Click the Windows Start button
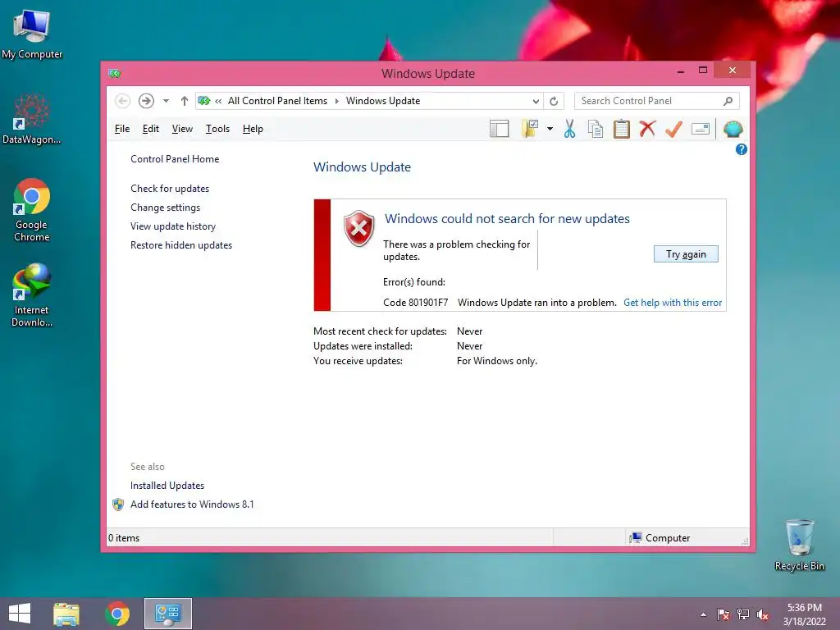Screen dimensions: 840x630 tap(20, 614)
